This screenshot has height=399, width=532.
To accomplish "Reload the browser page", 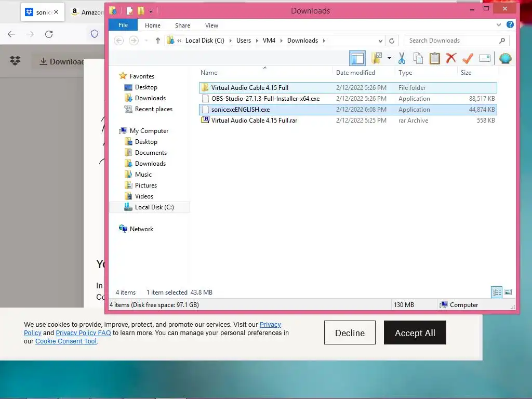I will point(49,34).
